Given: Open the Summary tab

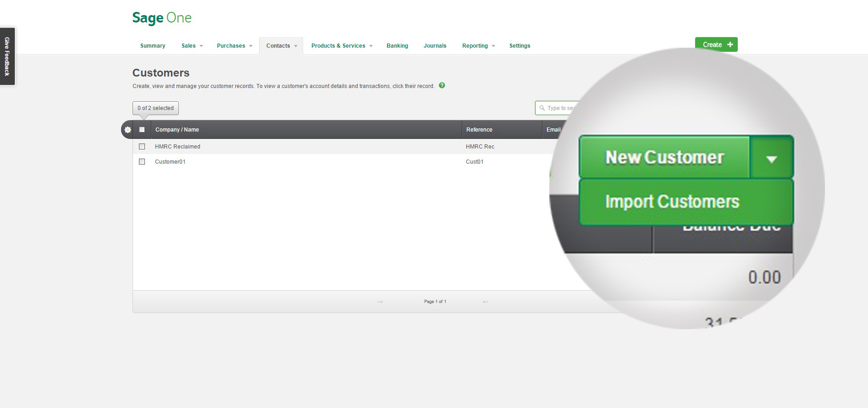Looking at the screenshot, I should pos(153,46).
